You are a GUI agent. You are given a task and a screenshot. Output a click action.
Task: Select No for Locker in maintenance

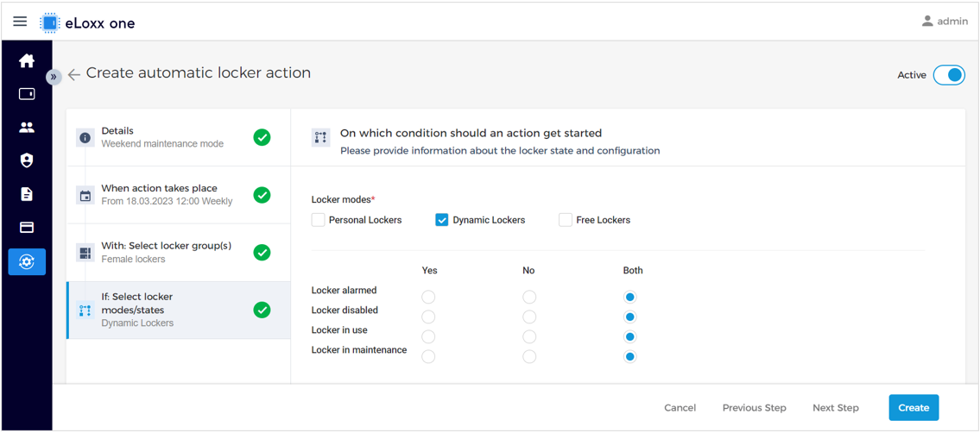[x=529, y=357]
